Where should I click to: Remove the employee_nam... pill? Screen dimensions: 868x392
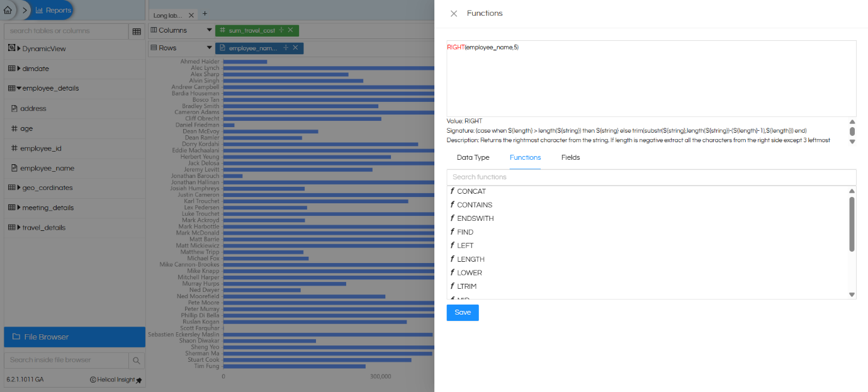(295, 48)
